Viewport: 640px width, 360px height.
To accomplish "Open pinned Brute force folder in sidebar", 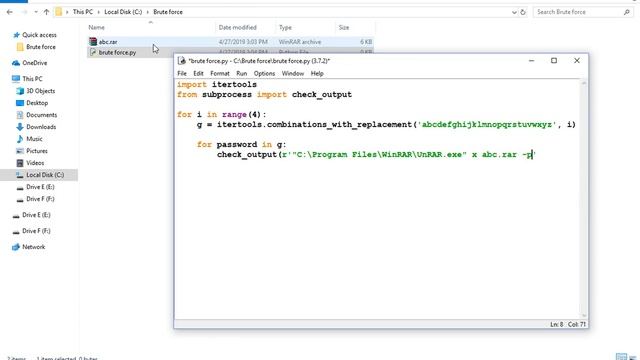I will point(40,47).
